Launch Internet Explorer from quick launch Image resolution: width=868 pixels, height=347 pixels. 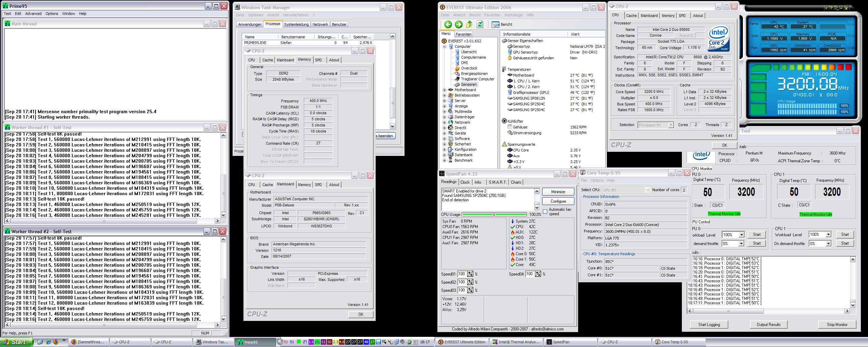pyautogui.click(x=48, y=342)
